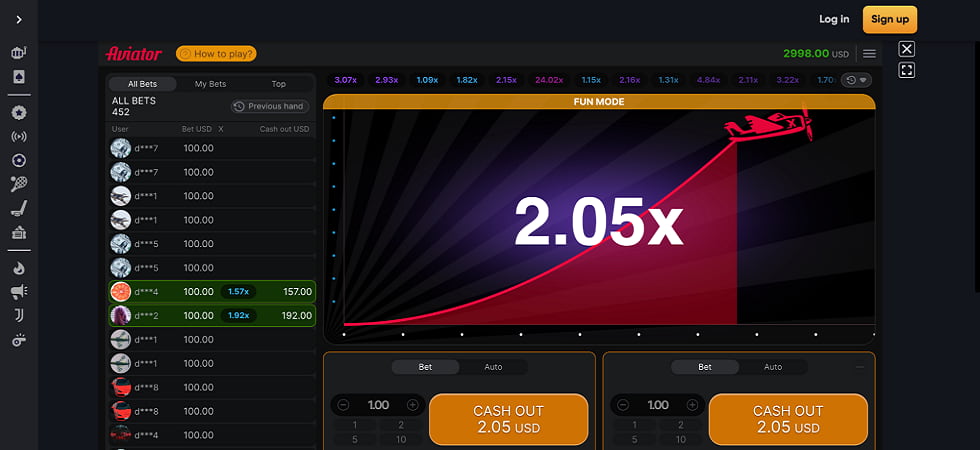Click the megaphone promotions sidebar icon
Screen dimensions: 980x450
click(x=19, y=291)
